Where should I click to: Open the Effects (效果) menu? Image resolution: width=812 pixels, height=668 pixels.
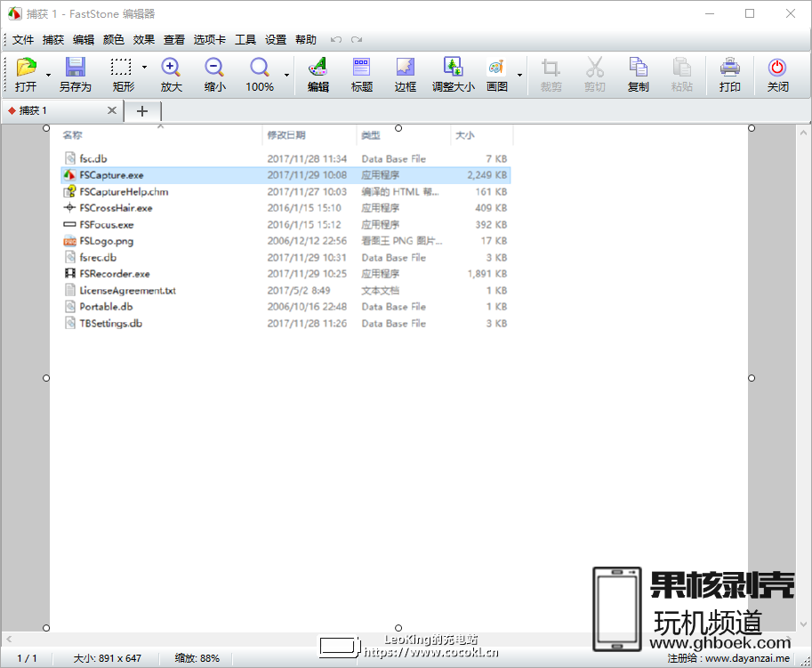pos(143,40)
